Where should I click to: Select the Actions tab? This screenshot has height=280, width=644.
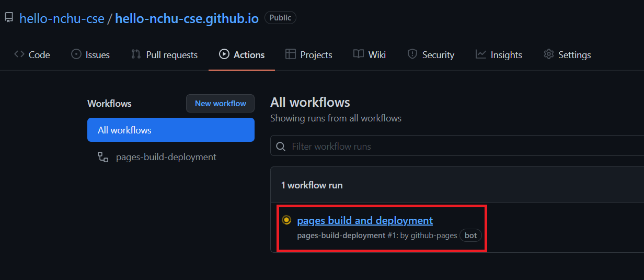point(241,54)
